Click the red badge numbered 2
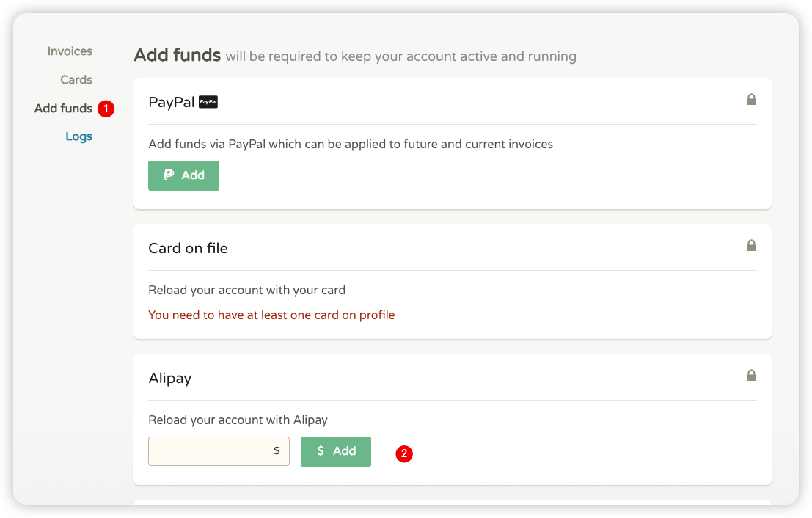The image size is (812, 518). (x=403, y=453)
